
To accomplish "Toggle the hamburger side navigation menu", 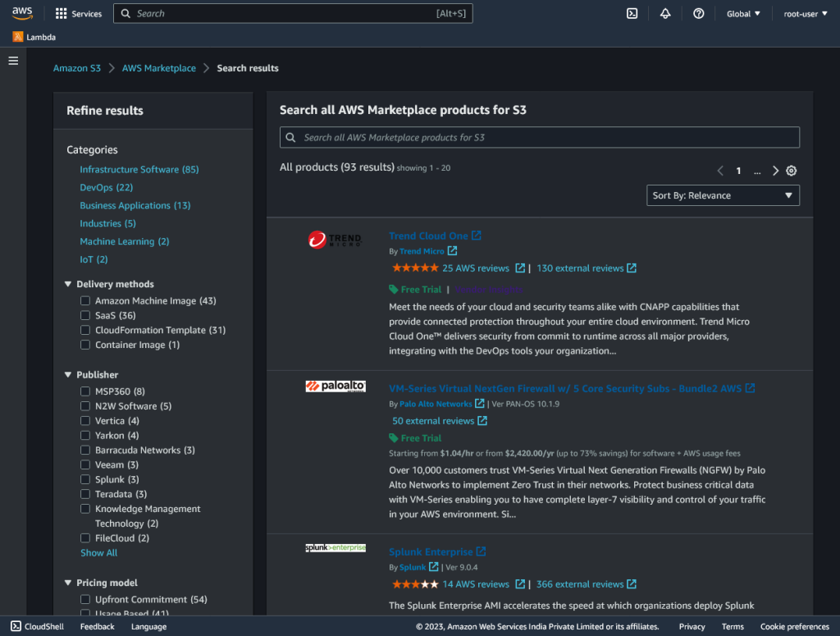I will tap(13, 61).
